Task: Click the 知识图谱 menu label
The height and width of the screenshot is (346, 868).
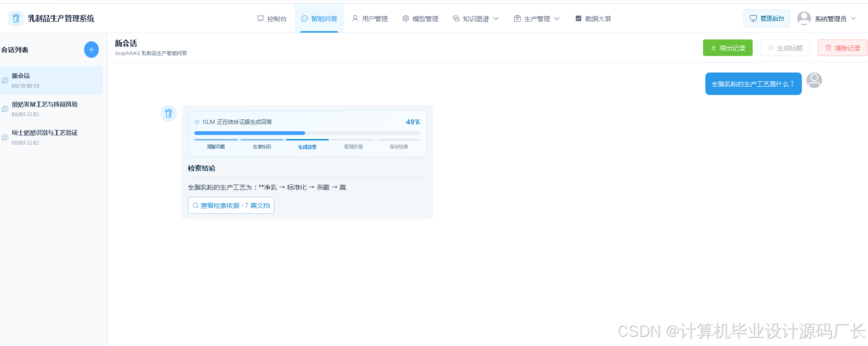Action: click(x=476, y=19)
